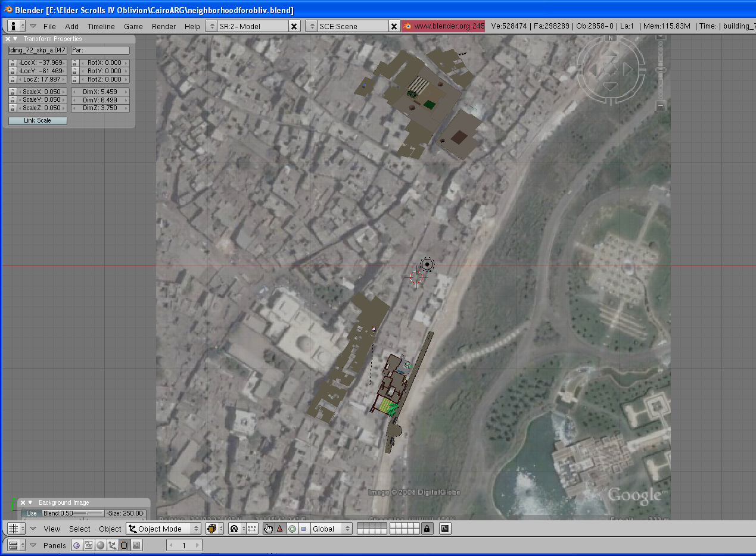Toggle the LocZ lock
The image size is (756, 556).
click(x=12, y=79)
